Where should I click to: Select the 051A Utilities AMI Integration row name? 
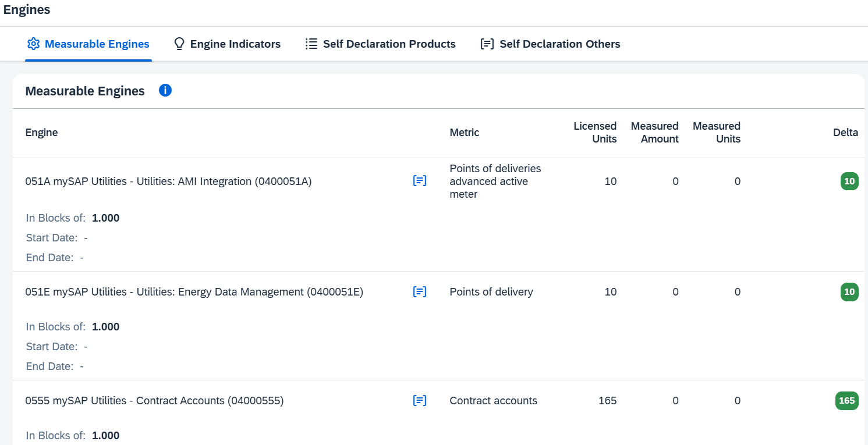point(168,181)
